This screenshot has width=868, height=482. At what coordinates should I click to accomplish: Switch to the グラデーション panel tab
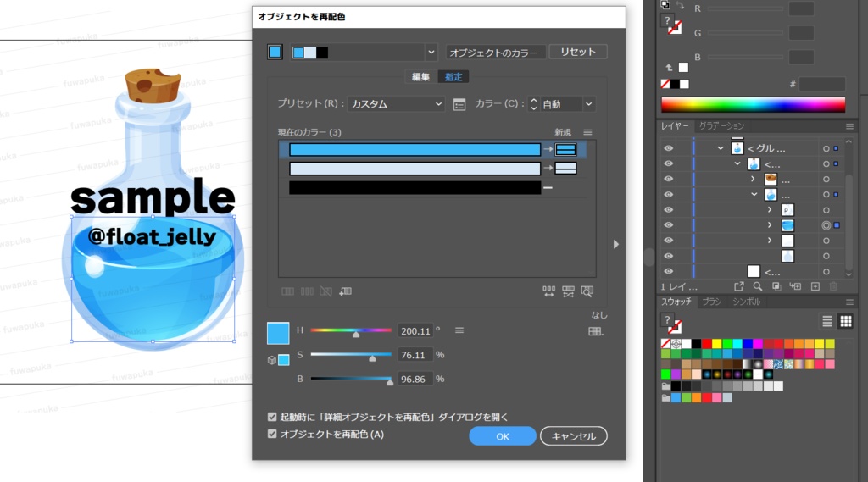tap(722, 126)
